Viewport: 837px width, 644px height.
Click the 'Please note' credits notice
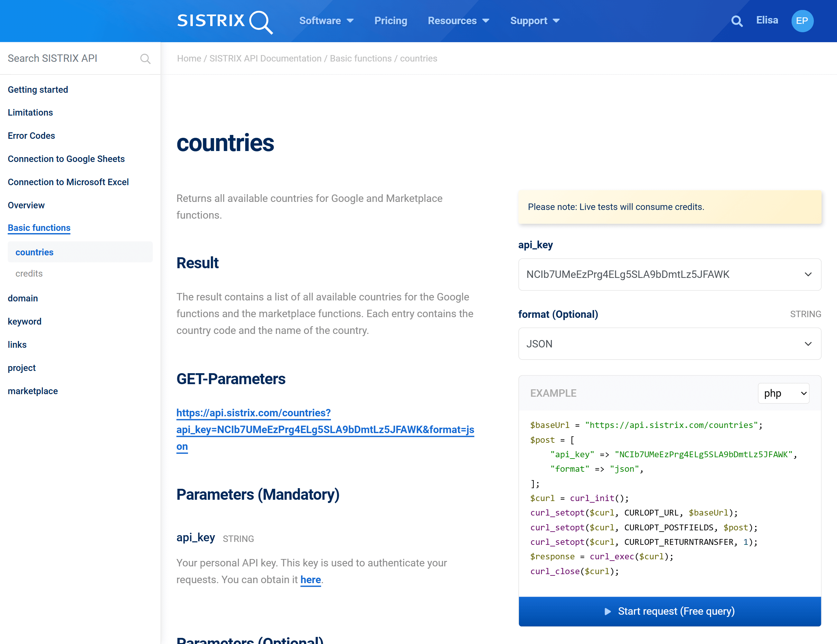click(670, 207)
